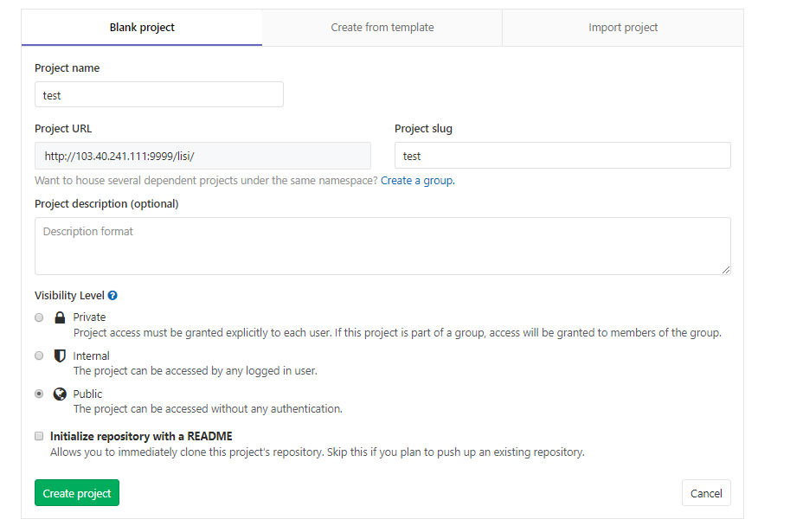Image resolution: width=790 pixels, height=532 pixels.
Task: Switch to the Import project tab
Action: [x=623, y=27]
